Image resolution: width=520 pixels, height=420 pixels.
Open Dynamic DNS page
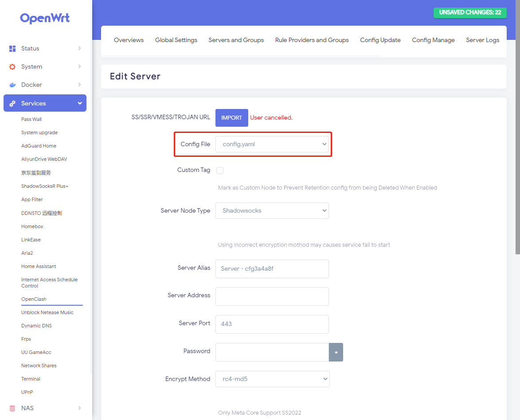(36, 326)
